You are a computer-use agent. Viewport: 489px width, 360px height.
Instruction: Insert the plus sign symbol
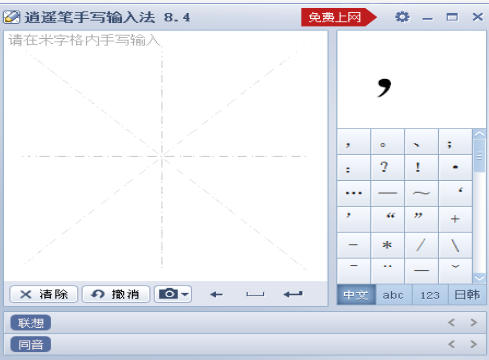pyautogui.click(x=455, y=219)
